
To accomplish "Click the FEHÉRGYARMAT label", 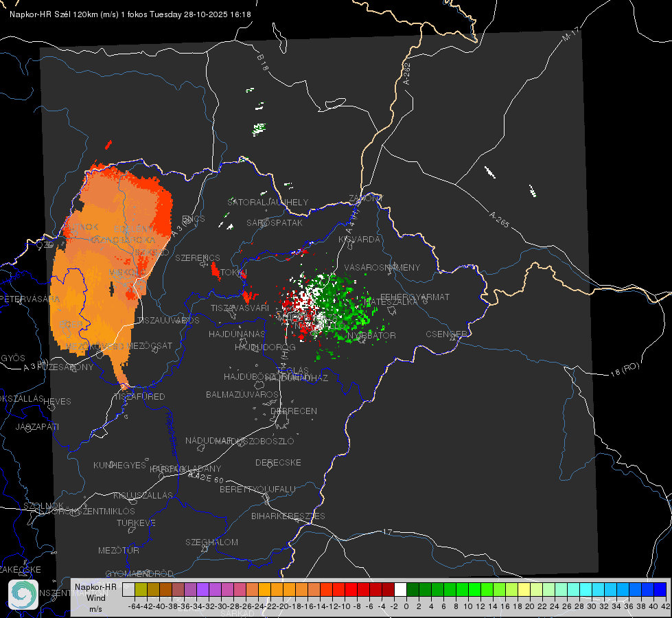I will click(x=415, y=297).
